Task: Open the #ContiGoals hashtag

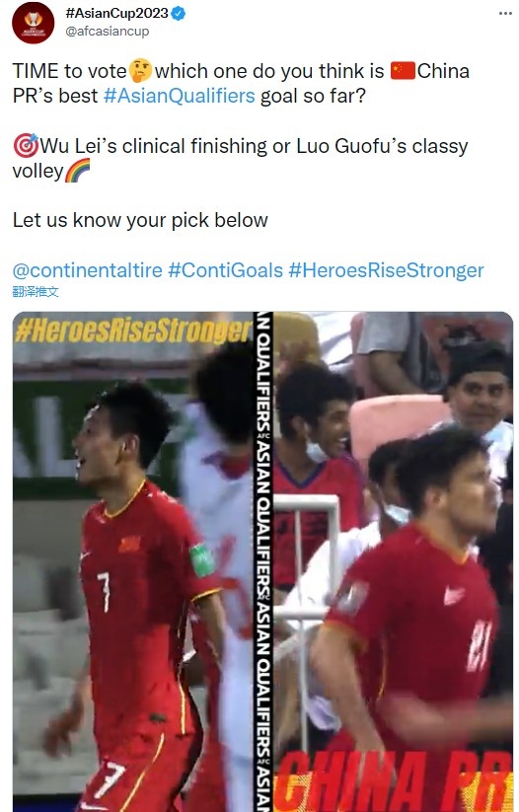Action: [x=225, y=269]
